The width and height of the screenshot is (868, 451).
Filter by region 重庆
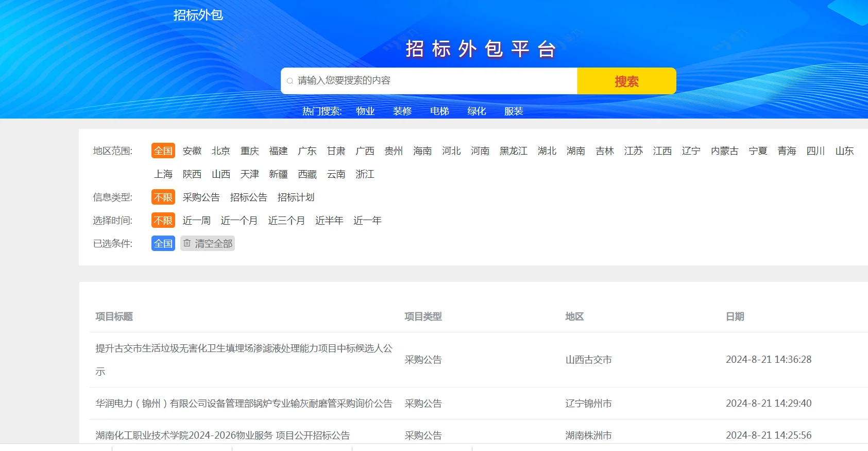coord(250,151)
